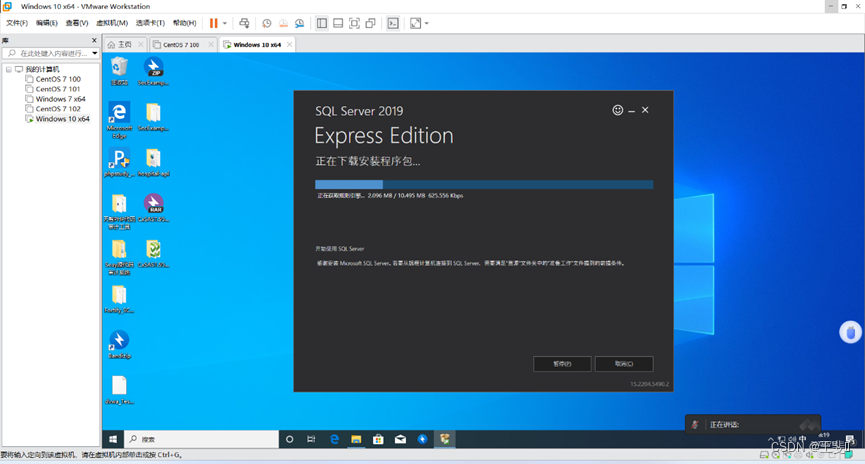This screenshot has height=464, width=865.
Task: Click the library search input field
Action: [x=49, y=54]
